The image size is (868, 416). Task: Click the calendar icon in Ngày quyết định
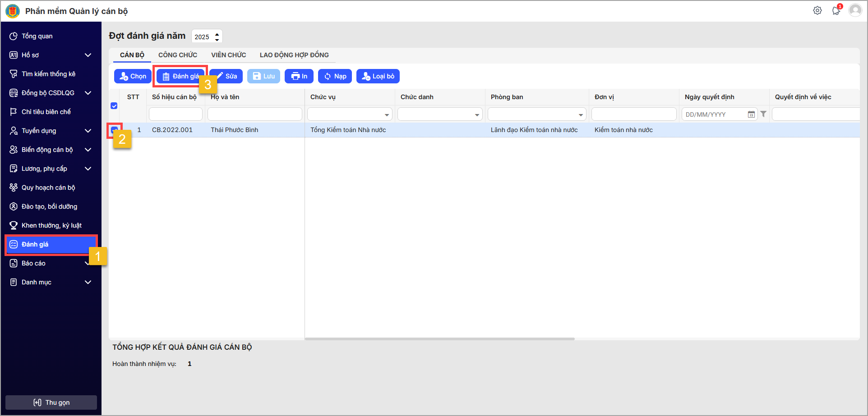click(751, 114)
